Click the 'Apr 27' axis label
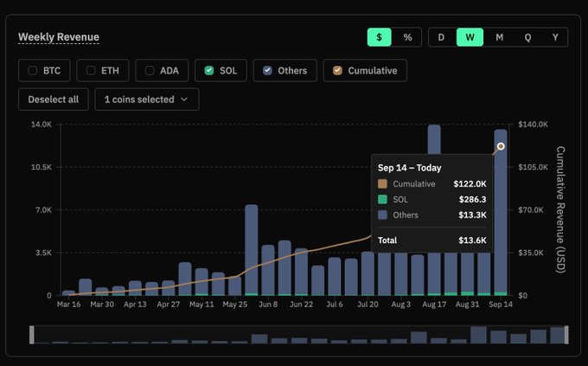This screenshot has height=366, width=588. tap(169, 305)
